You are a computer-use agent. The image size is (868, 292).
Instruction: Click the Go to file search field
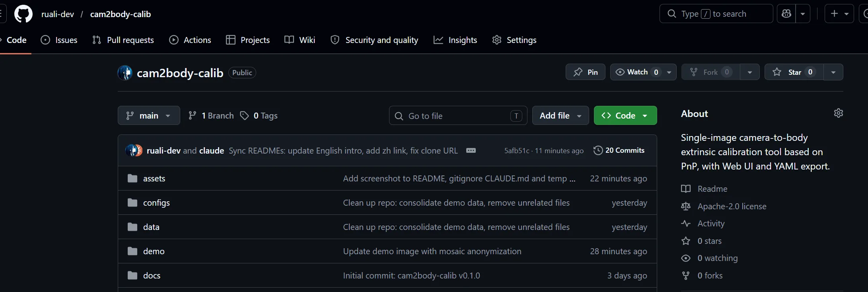tap(458, 115)
